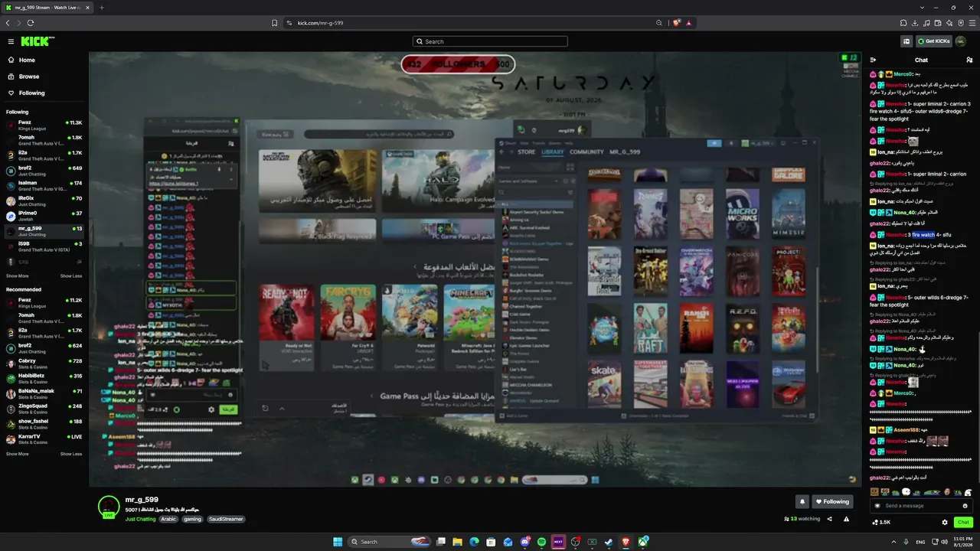The height and width of the screenshot is (551, 980).
Task: Select the SaudiStreamer tag
Action: pyautogui.click(x=226, y=519)
